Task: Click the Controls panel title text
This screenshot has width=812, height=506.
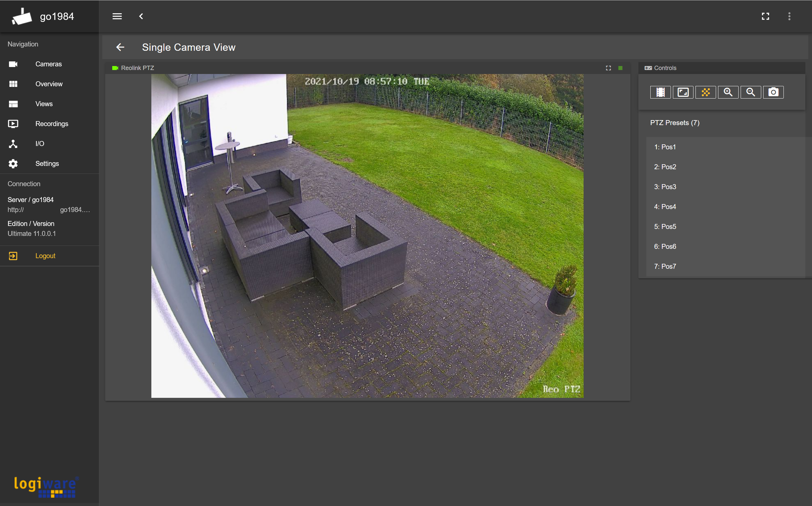Action: point(665,68)
